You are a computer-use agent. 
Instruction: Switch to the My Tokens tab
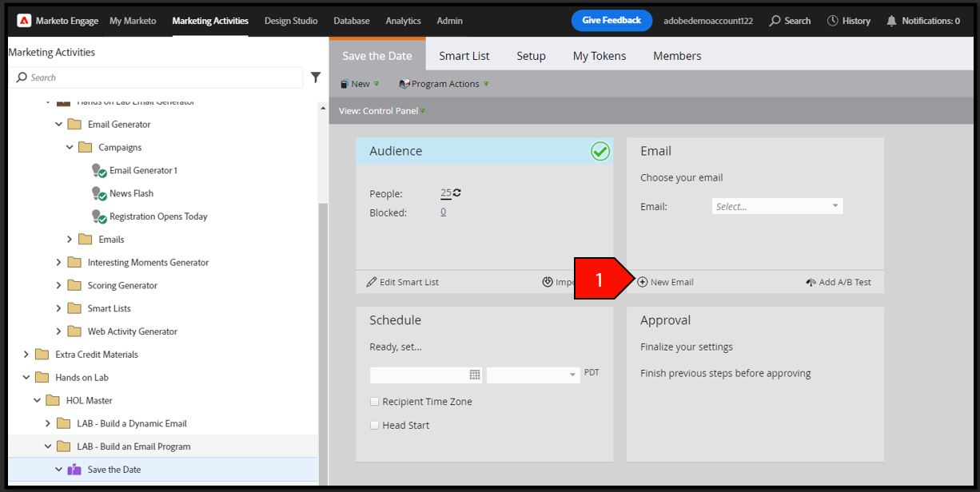click(x=600, y=56)
